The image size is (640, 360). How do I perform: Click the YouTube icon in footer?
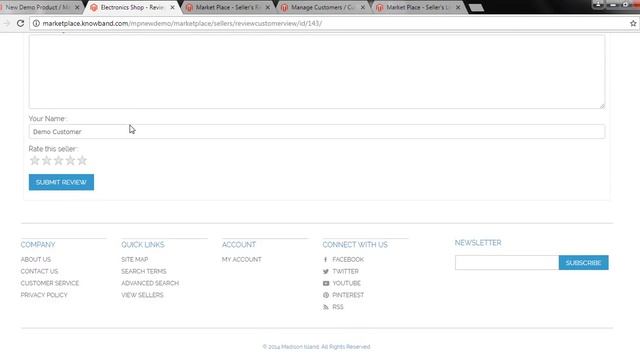[326, 283]
